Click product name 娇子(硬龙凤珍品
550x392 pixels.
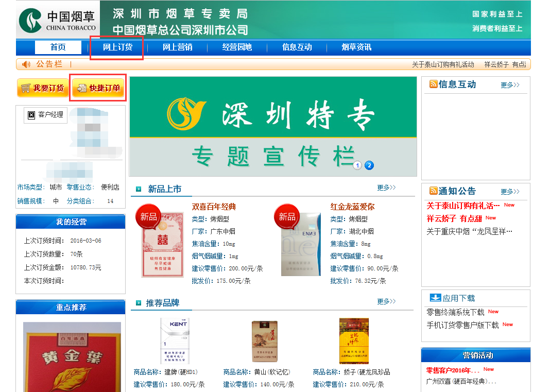[x=367, y=372]
